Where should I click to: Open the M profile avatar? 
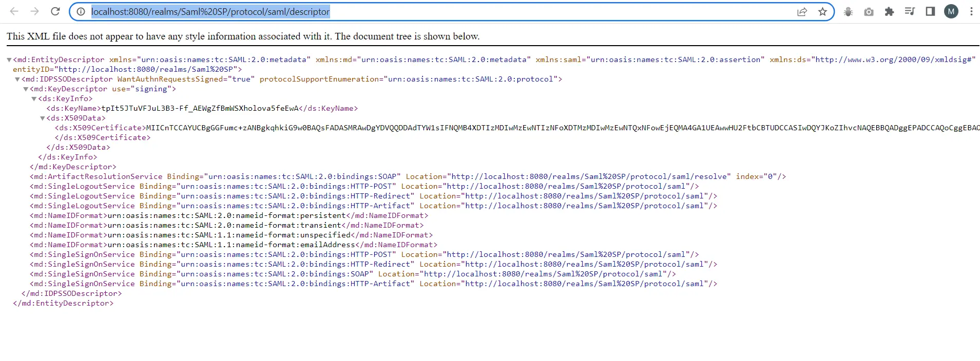click(x=951, y=11)
